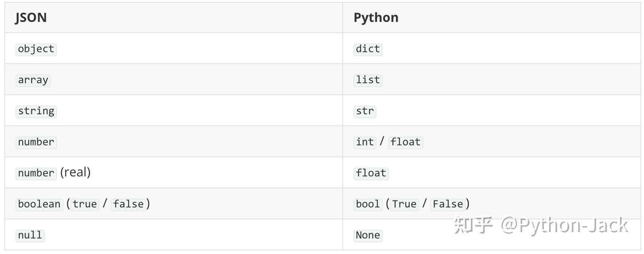Select the null code label
644x254 pixels.
[30, 235]
